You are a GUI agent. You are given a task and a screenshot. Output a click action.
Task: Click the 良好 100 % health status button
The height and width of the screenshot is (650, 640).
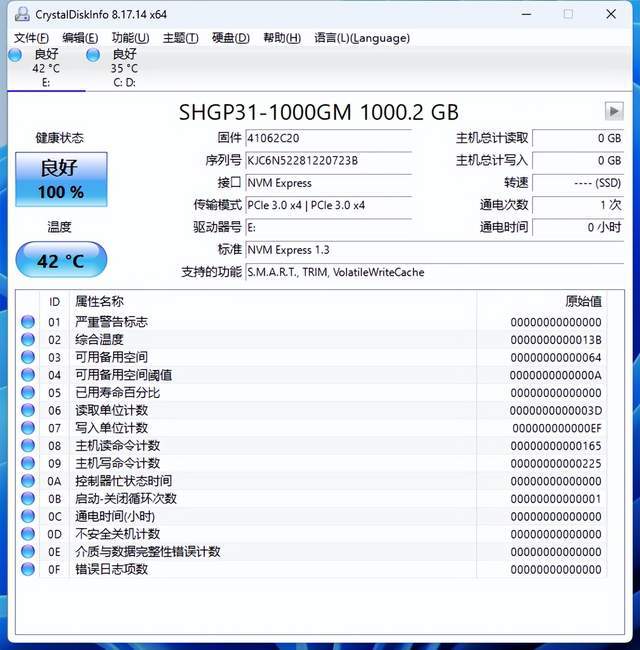point(61,179)
